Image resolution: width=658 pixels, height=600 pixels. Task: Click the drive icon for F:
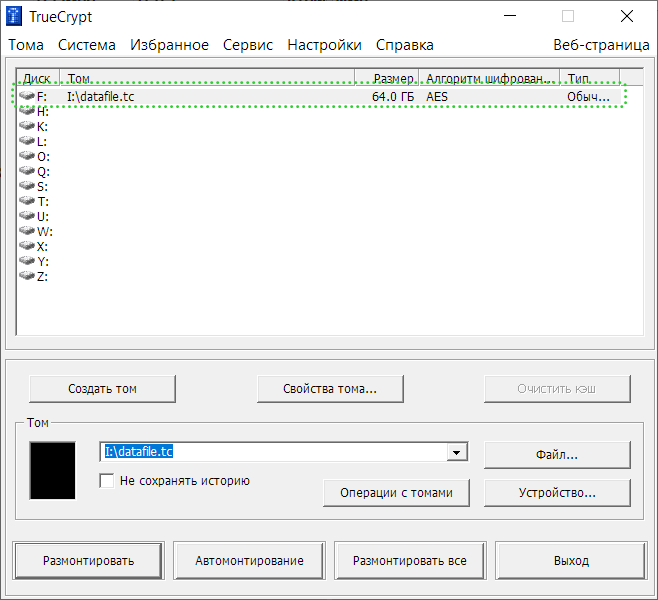click(x=27, y=96)
